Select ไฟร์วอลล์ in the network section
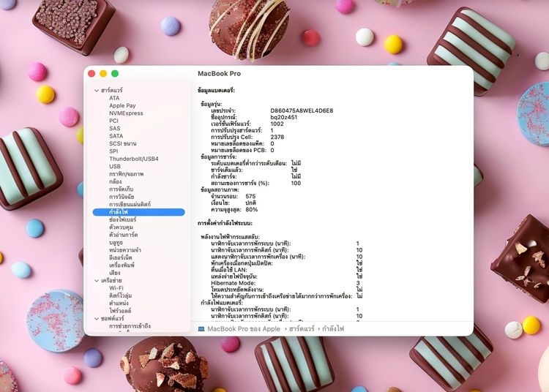 (x=120, y=311)
